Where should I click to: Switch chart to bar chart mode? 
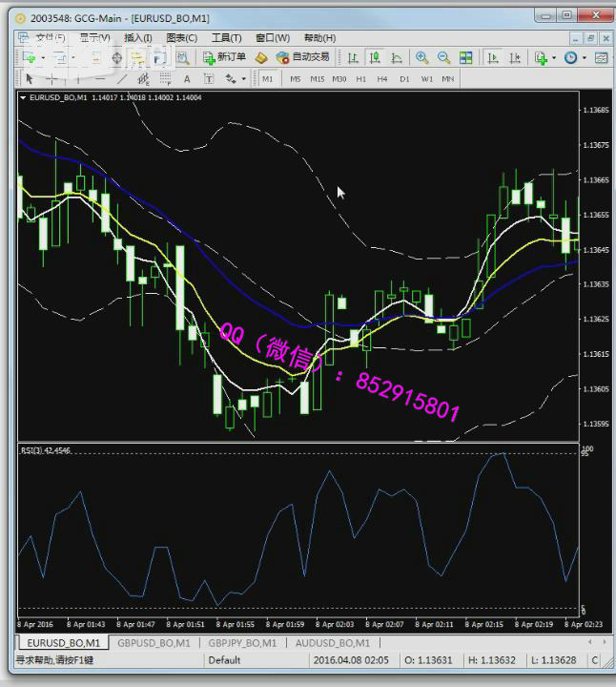[354, 57]
